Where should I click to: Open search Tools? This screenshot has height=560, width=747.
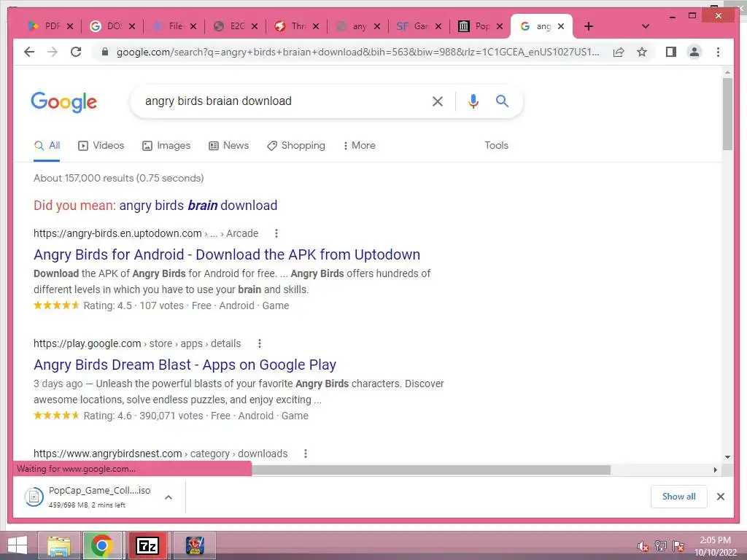point(496,146)
